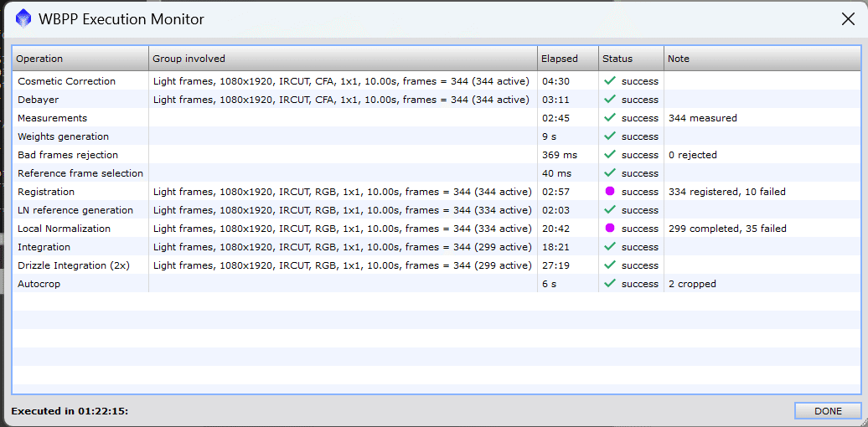Click the green checkmark for Autocrop
Image resolution: width=868 pixels, height=427 pixels.
(x=610, y=283)
